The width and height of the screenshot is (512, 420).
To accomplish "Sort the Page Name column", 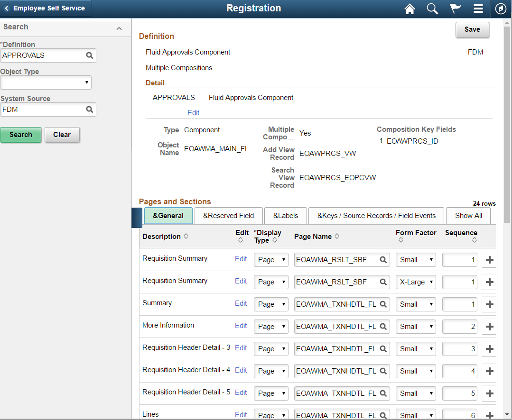I will (x=335, y=236).
